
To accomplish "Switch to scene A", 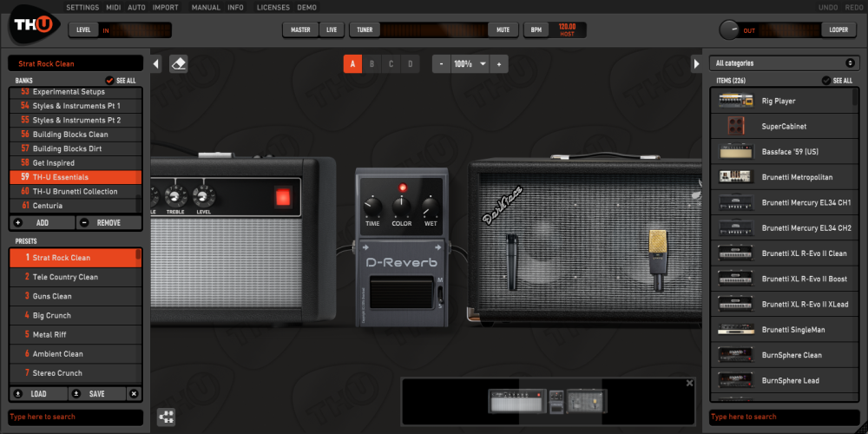I will coord(352,64).
